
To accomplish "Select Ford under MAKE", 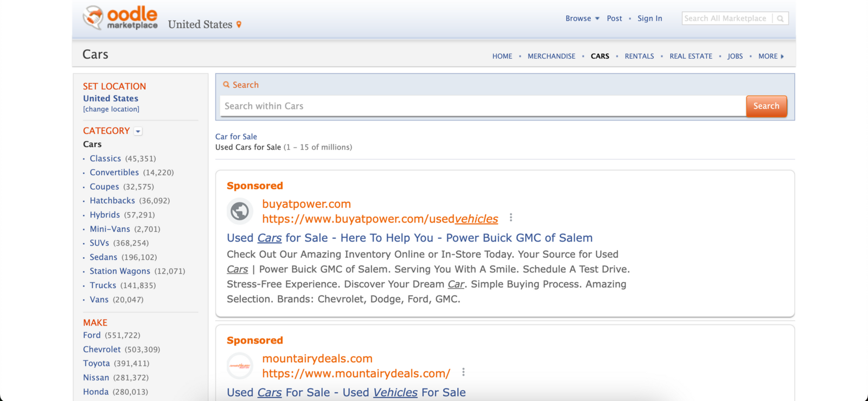I will click(x=92, y=335).
